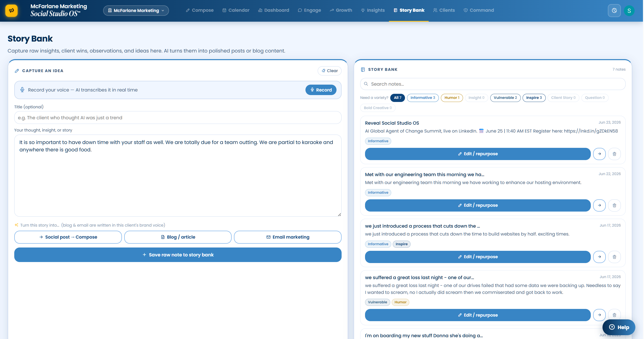
Task: Filter notes by Informative 3
Action: click(x=423, y=98)
